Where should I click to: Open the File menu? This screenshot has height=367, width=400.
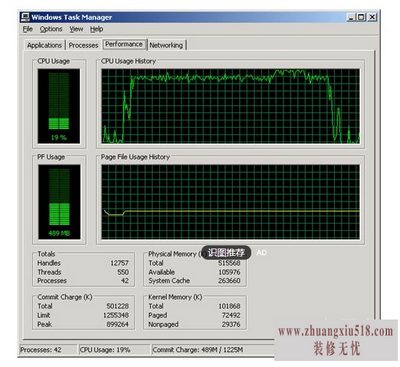click(28, 29)
